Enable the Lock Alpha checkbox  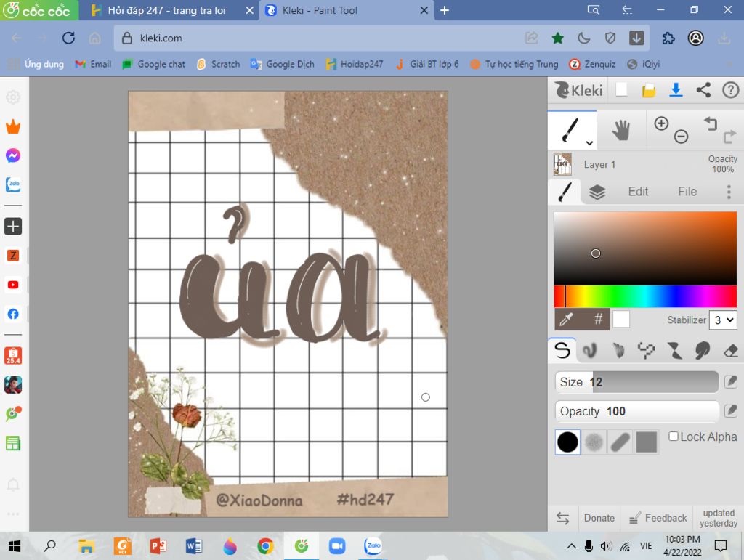[x=674, y=437]
